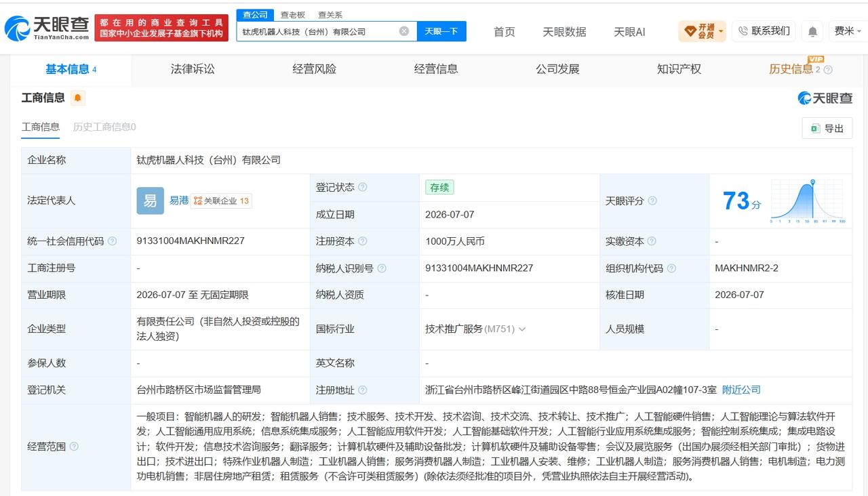
Task: Click 1000万人民币 registered capital value
Action: (x=455, y=241)
